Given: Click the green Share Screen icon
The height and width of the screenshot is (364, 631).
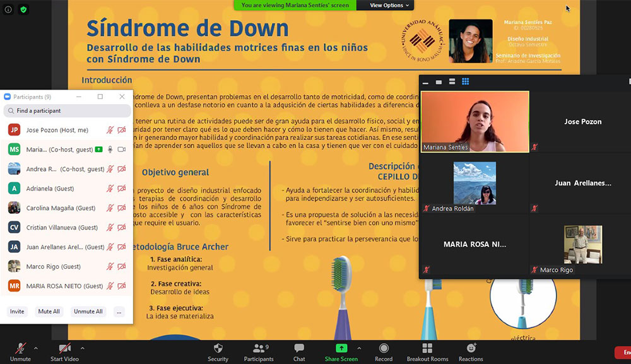Looking at the screenshot, I should coord(341,348).
